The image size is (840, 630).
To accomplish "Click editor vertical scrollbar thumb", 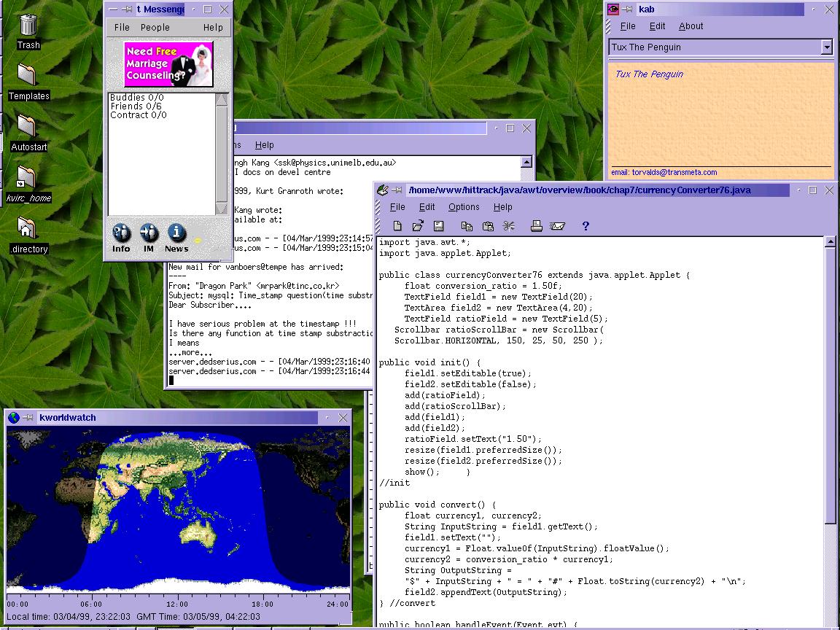I will 830,386.
